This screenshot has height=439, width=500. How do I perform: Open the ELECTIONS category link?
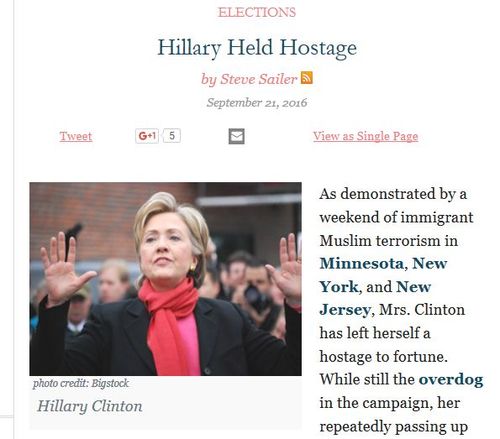point(257,13)
